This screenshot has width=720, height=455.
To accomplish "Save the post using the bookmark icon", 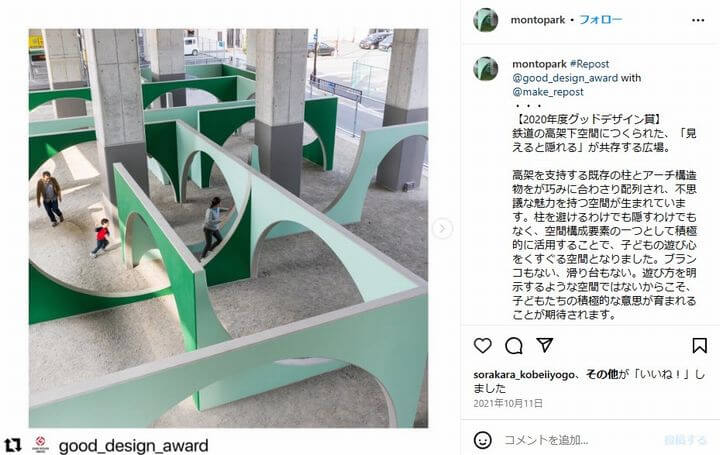I will click(699, 345).
